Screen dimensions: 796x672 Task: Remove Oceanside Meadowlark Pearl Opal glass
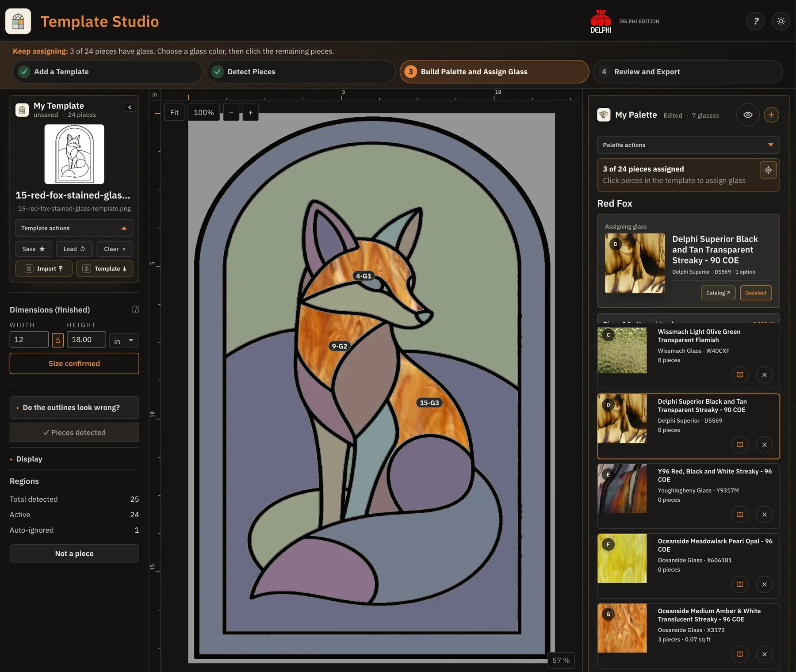tap(764, 584)
